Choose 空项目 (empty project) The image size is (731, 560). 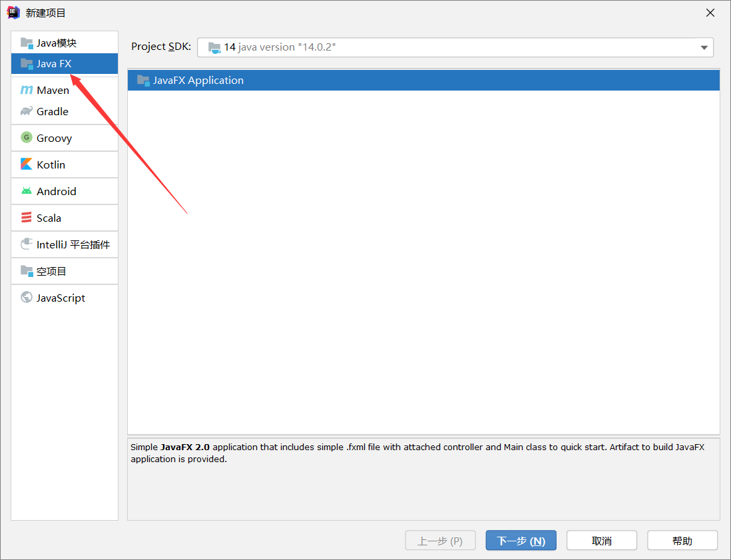click(x=65, y=270)
